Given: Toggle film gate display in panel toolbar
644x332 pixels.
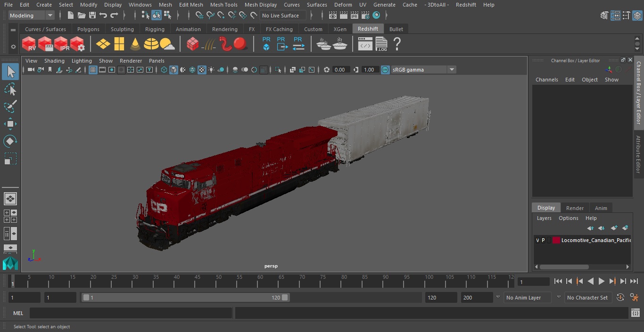Looking at the screenshot, I should pyautogui.click(x=102, y=70).
